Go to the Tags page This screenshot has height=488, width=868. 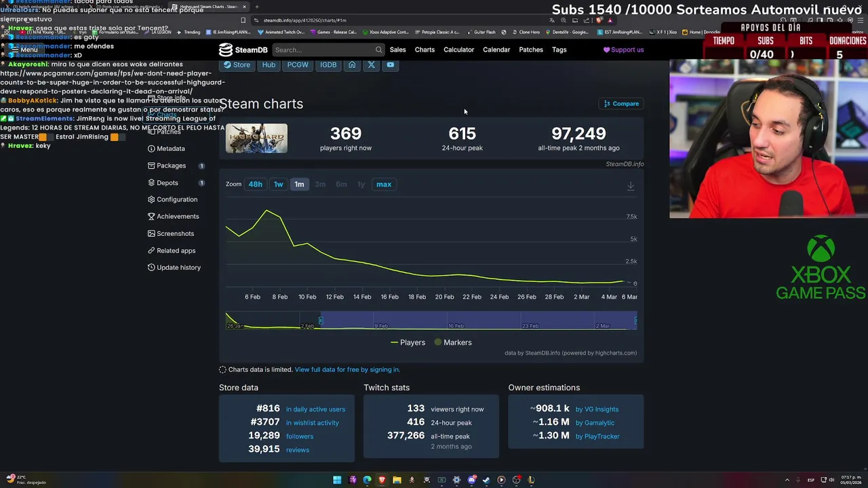pos(559,49)
